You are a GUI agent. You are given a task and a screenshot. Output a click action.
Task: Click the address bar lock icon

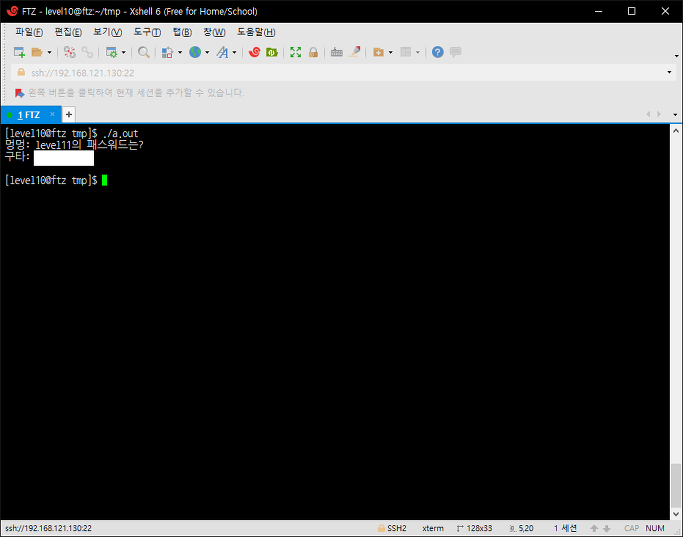[21, 72]
